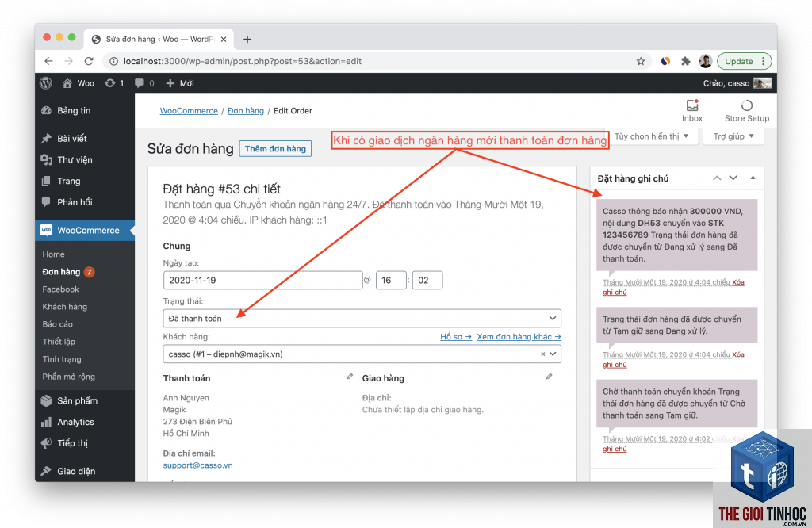This screenshot has height=528, width=812.
Task: Open the Facebook submenu item
Action: (60, 289)
